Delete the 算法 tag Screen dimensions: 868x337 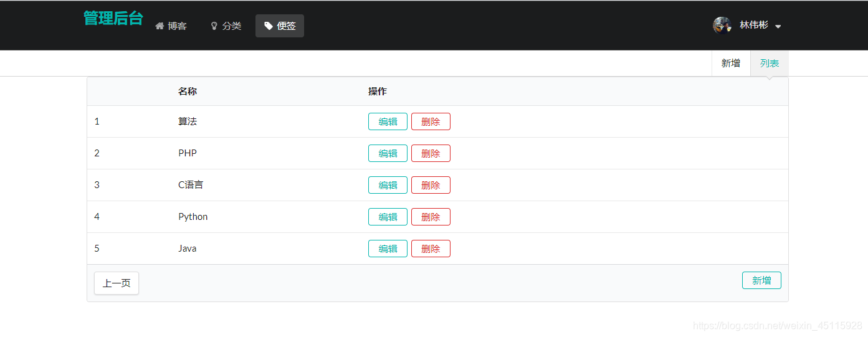(431, 121)
